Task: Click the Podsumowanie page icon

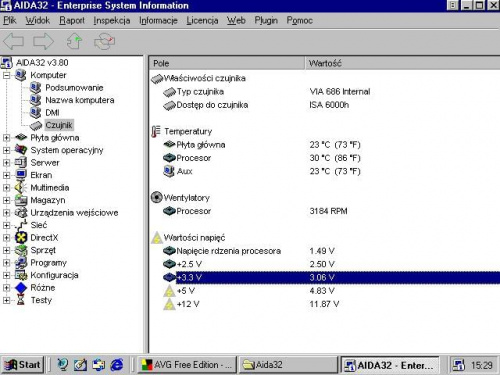Action: 35,88
